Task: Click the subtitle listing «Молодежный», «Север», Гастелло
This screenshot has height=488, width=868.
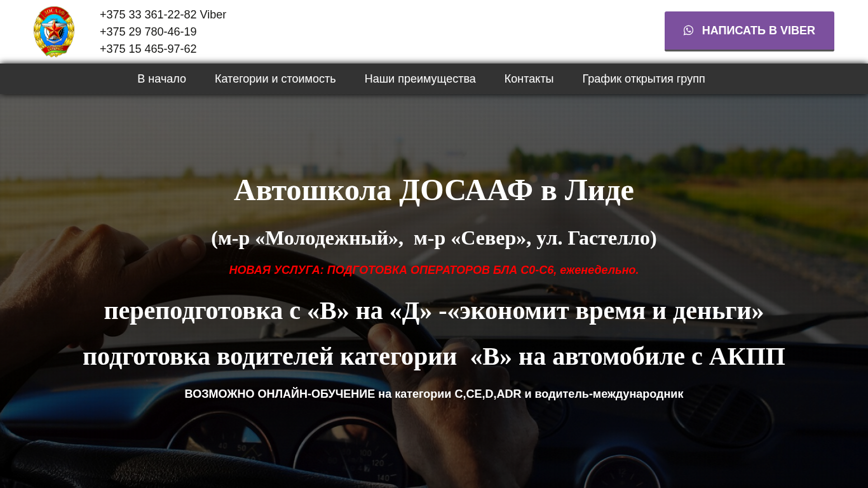Action: click(434, 238)
